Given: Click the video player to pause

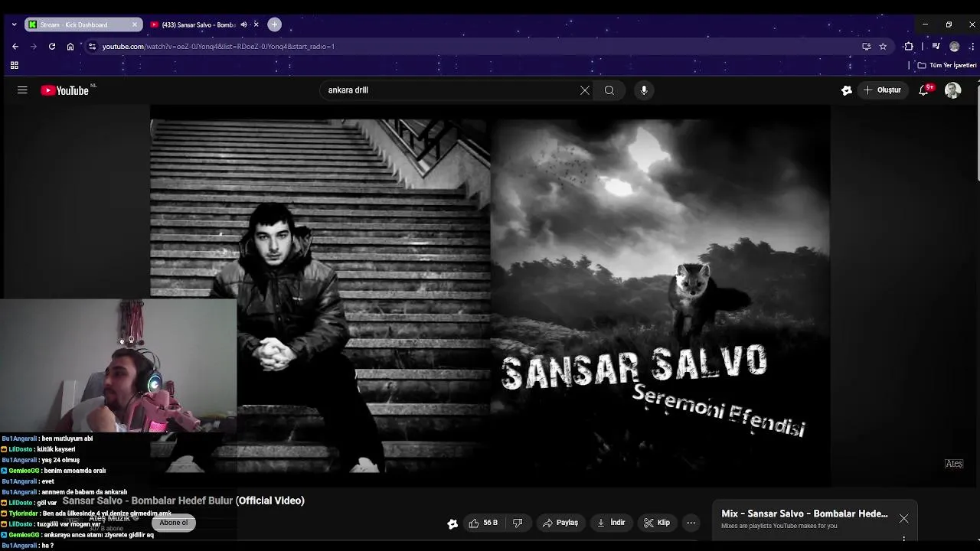Looking at the screenshot, I should (x=490, y=295).
